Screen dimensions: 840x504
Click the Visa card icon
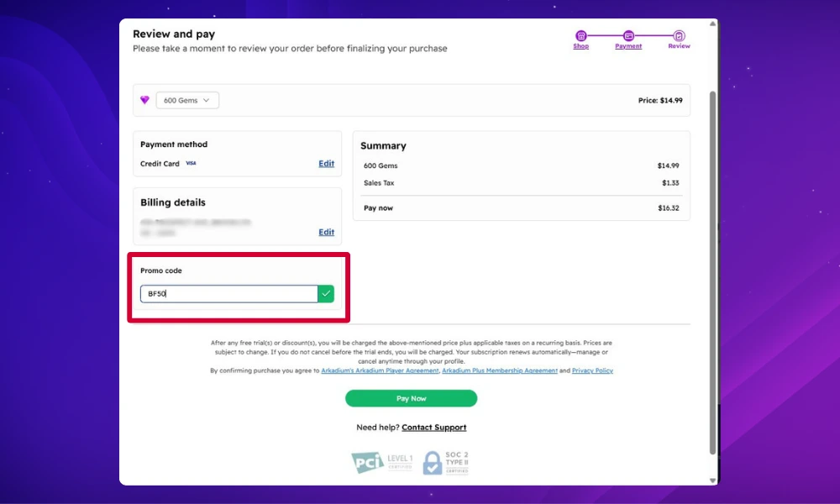(190, 163)
